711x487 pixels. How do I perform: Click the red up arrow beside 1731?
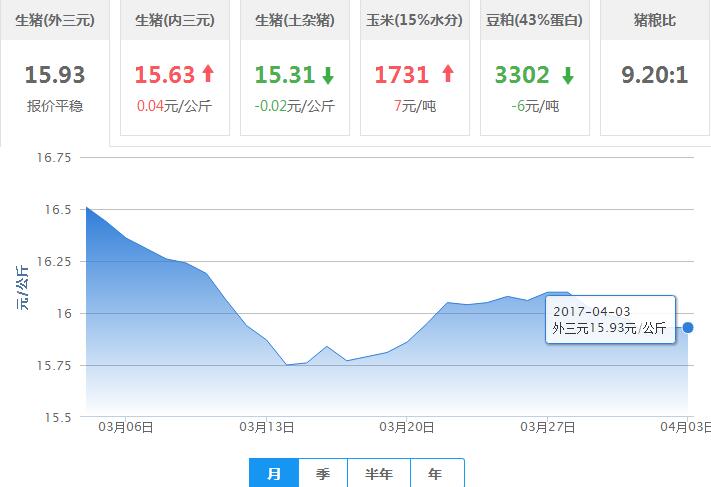click(447, 74)
